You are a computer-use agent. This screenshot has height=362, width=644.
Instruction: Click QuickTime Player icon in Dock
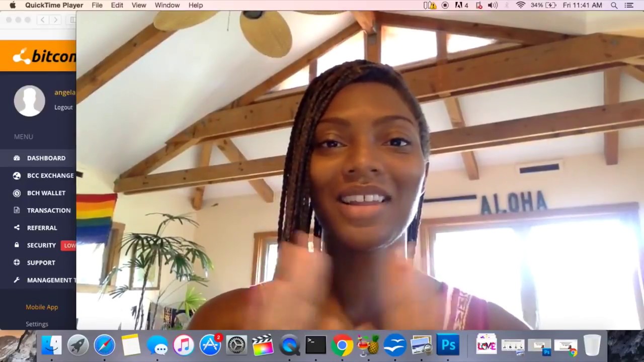pyautogui.click(x=289, y=345)
